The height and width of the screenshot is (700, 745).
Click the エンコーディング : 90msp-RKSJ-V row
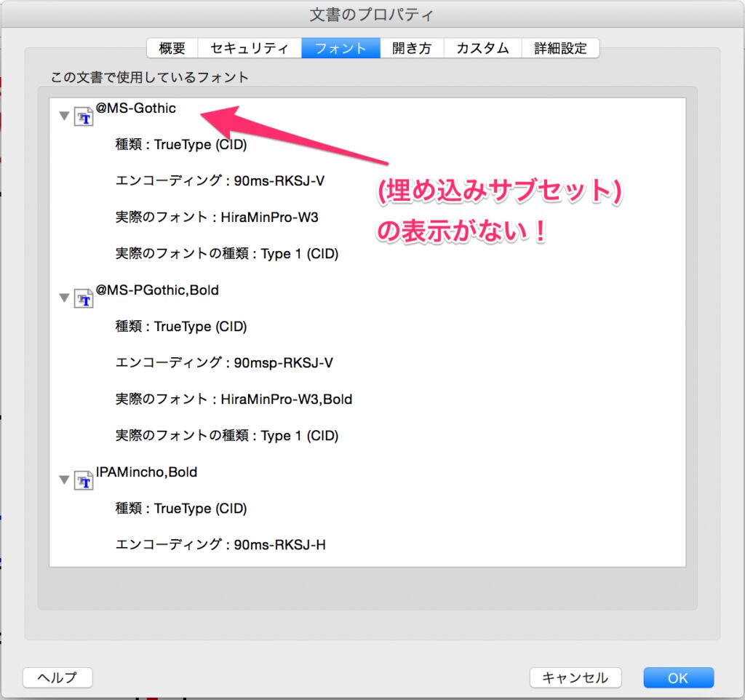coord(224,363)
